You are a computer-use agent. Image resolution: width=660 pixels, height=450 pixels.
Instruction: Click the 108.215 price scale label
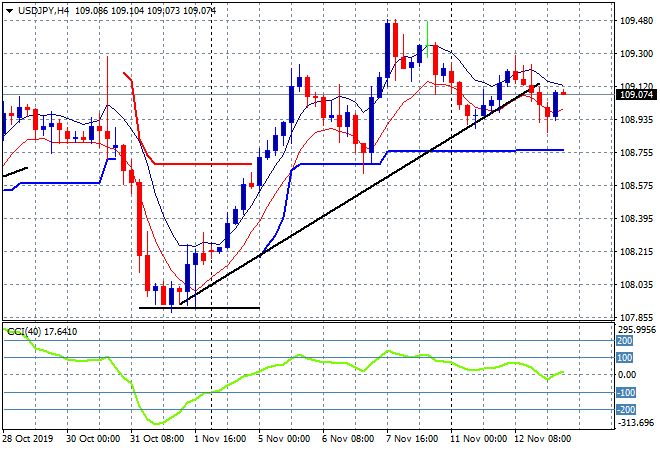636,252
